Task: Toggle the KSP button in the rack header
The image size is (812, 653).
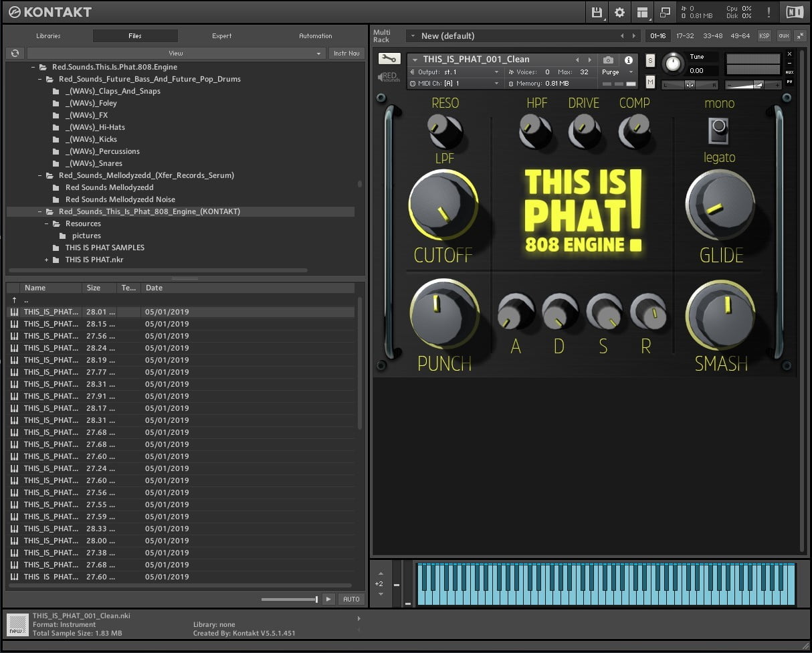Action: [765, 35]
